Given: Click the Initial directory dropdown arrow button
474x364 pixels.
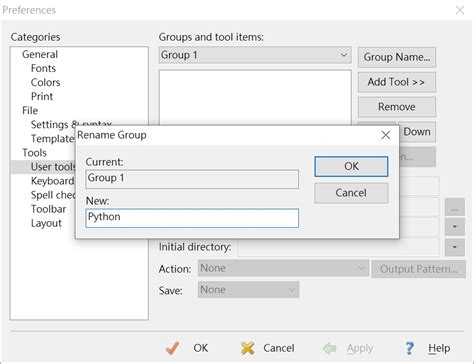Looking at the screenshot, I should click(455, 247).
